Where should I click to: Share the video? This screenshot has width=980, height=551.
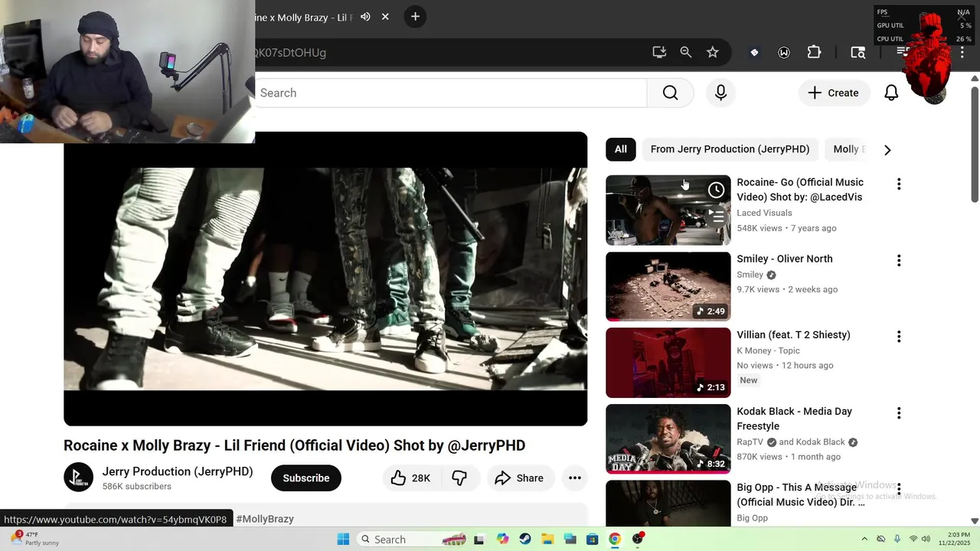tap(520, 478)
